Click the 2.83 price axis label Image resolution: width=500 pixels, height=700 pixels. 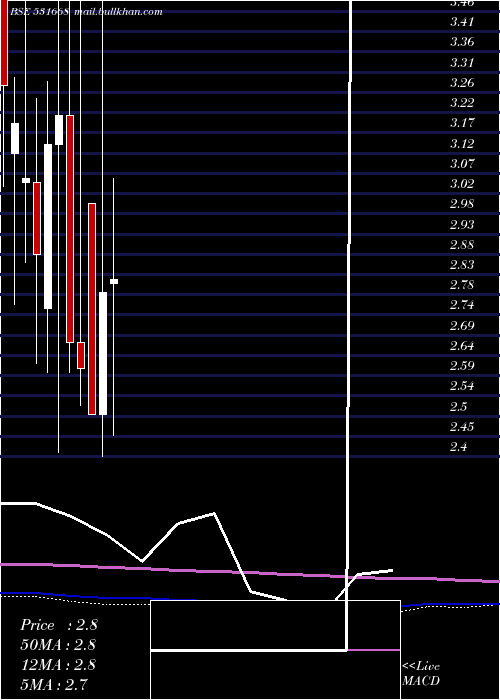coord(462,265)
